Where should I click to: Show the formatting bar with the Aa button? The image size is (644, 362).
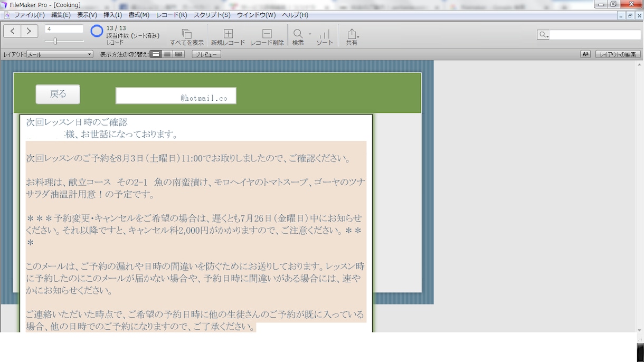(585, 54)
